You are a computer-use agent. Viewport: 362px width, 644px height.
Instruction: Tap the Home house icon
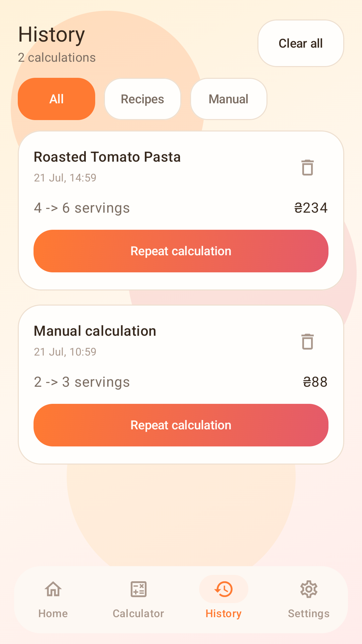coord(53,589)
